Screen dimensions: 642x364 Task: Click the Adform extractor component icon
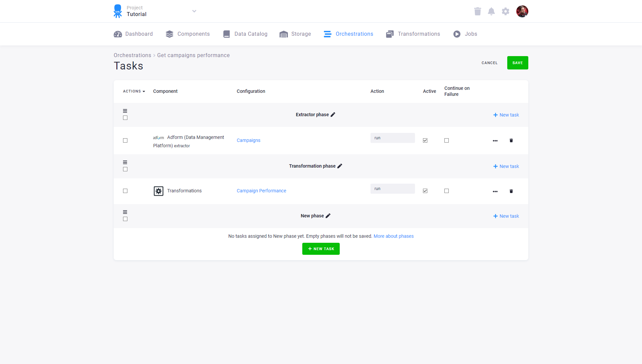click(x=158, y=138)
